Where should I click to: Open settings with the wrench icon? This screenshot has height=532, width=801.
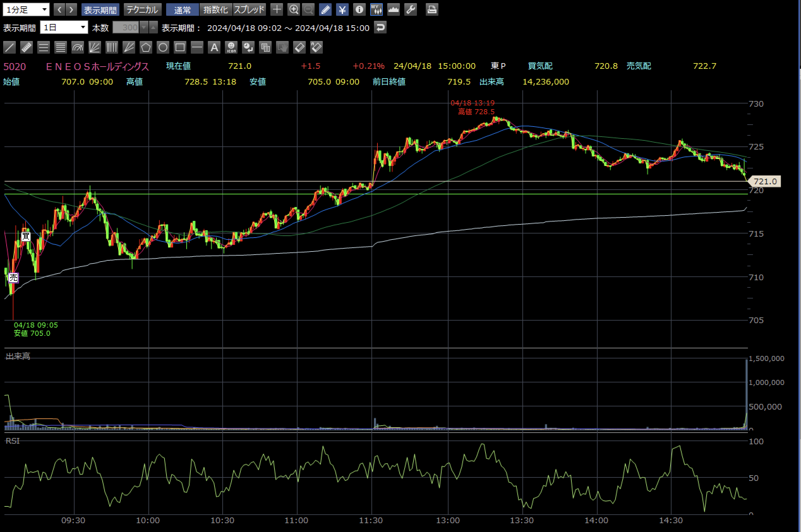(411, 9)
